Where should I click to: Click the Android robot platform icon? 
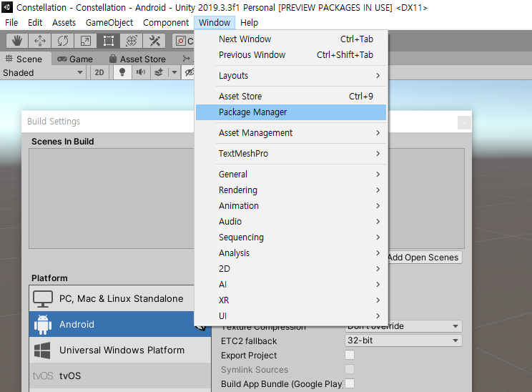pyautogui.click(x=43, y=325)
